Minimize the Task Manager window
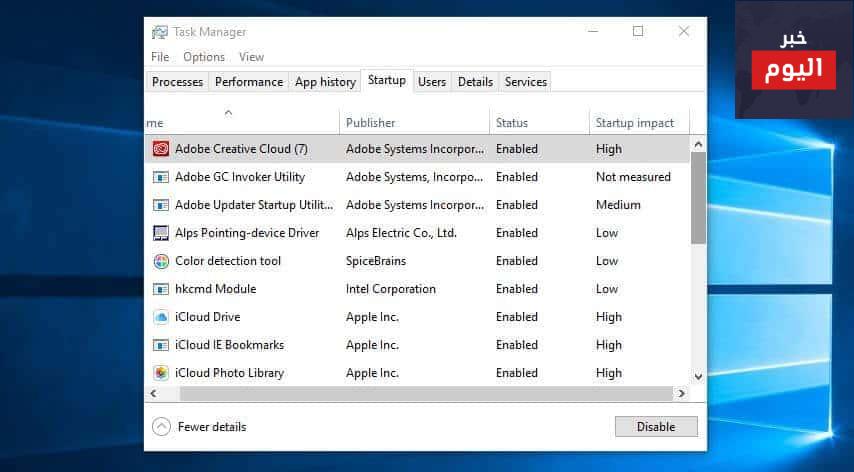The width and height of the screenshot is (854, 472). pyautogui.click(x=593, y=32)
